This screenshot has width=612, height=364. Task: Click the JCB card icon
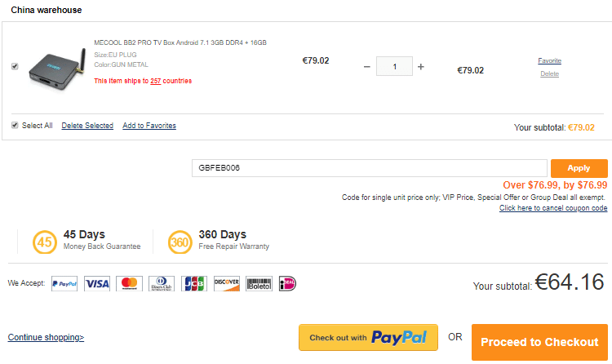(x=193, y=284)
